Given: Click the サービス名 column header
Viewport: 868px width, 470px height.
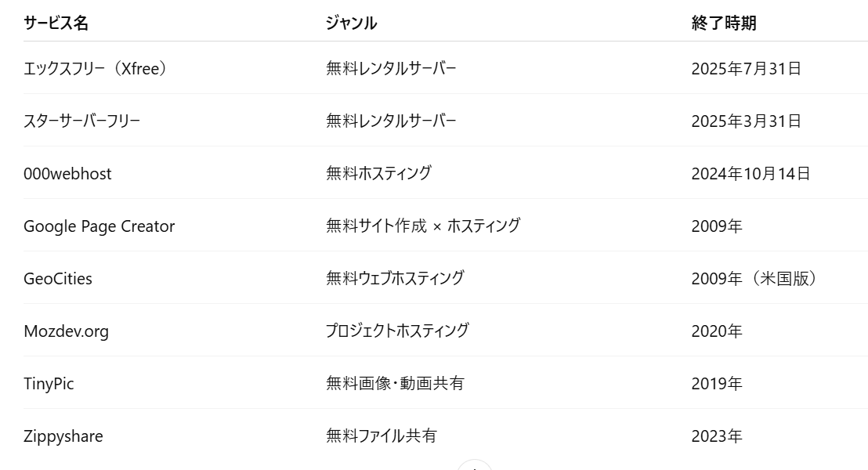Looking at the screenshot, I should tap(56, 23).
